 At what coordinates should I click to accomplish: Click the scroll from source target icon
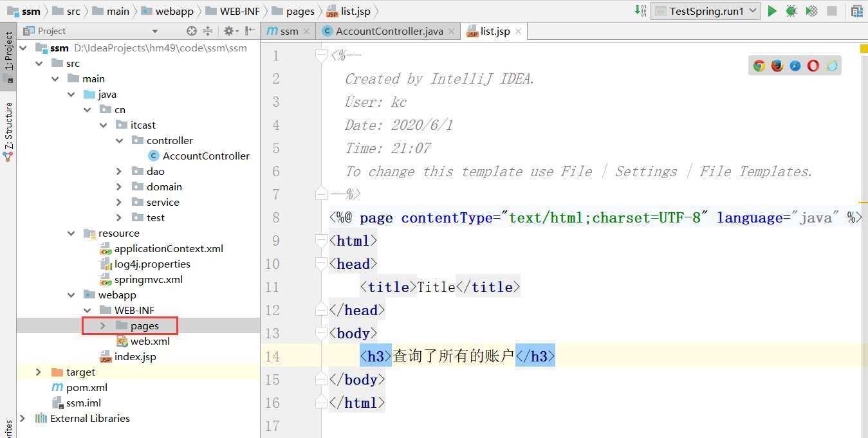(x=191, y=31)
